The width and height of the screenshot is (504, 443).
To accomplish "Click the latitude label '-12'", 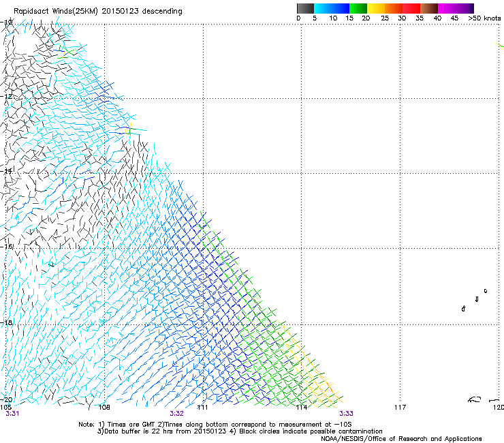I will coord(6,96).
